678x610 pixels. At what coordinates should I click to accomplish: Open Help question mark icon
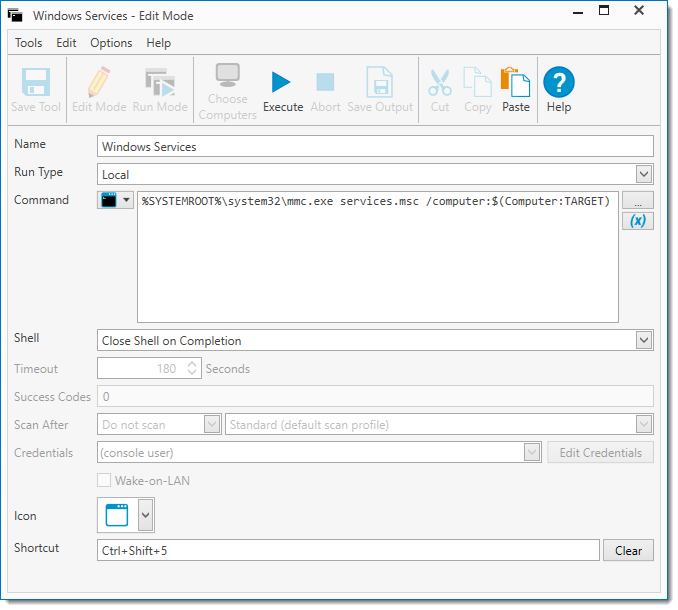pos(559,82)
